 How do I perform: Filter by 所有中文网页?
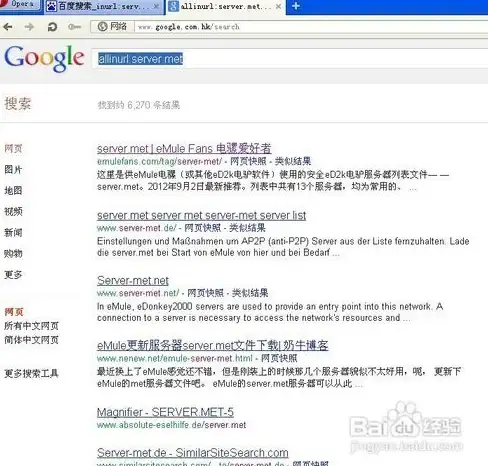(x=31, y=326)
